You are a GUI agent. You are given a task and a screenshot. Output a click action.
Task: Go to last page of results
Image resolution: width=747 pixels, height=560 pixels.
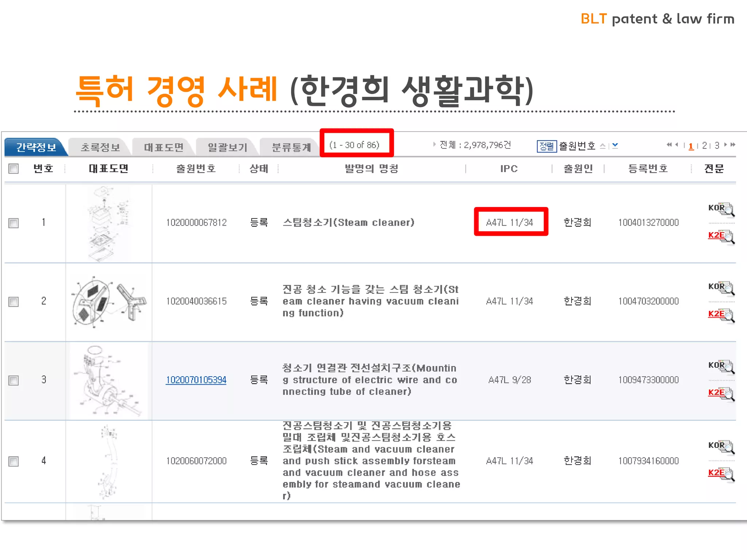(733, 145)
